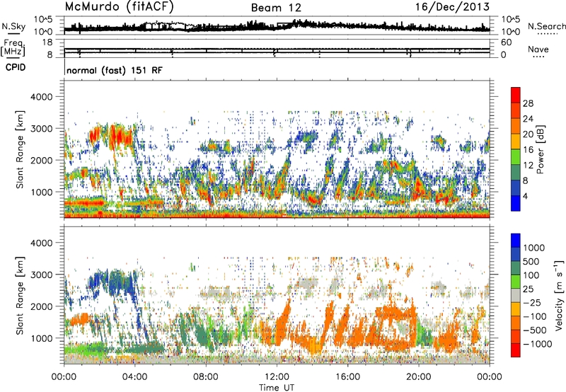Click the "18" frequency tick label
Screen dimensions: 566x392
(x=47, y=42)
